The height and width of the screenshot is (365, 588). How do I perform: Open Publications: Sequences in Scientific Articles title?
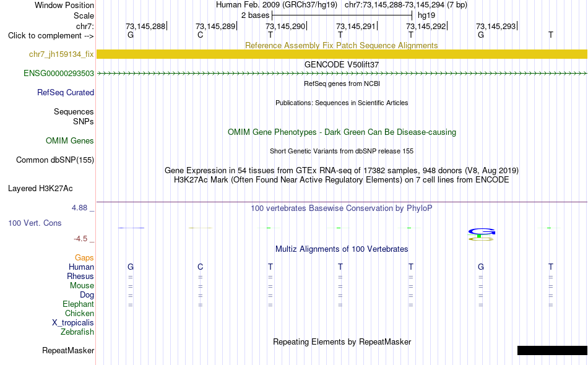tap(342, 103)
